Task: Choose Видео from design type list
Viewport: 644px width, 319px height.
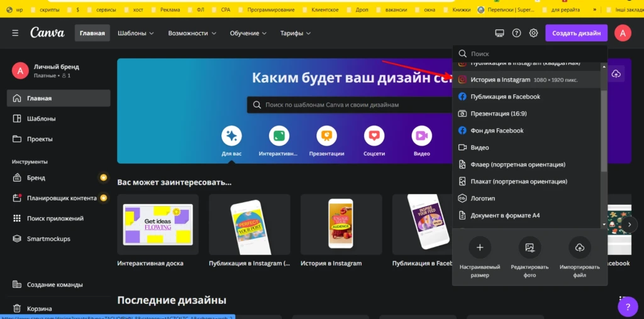Action: (x=526, y=148)
